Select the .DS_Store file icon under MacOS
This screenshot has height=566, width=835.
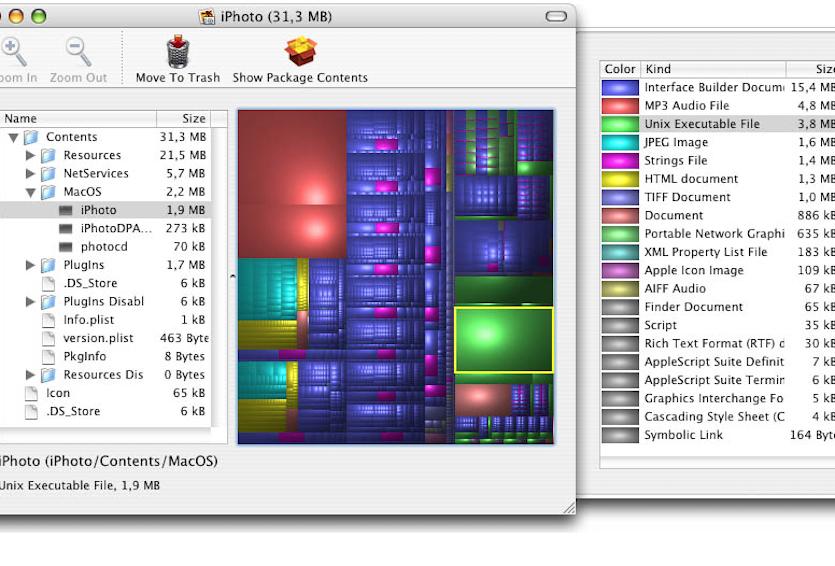[48, 283]
